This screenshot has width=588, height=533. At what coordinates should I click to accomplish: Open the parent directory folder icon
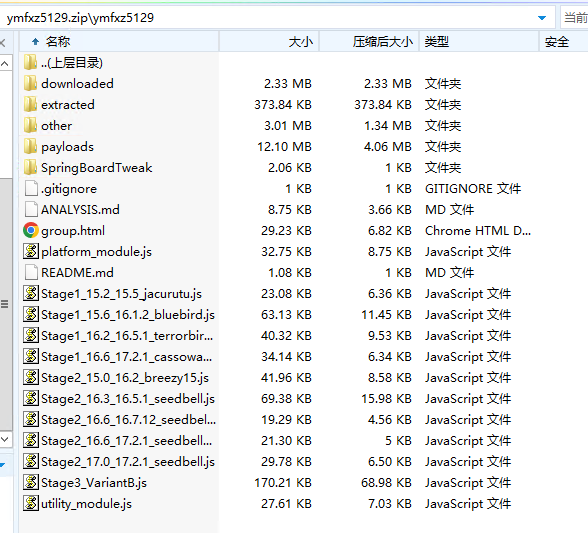tap(30, 63)
